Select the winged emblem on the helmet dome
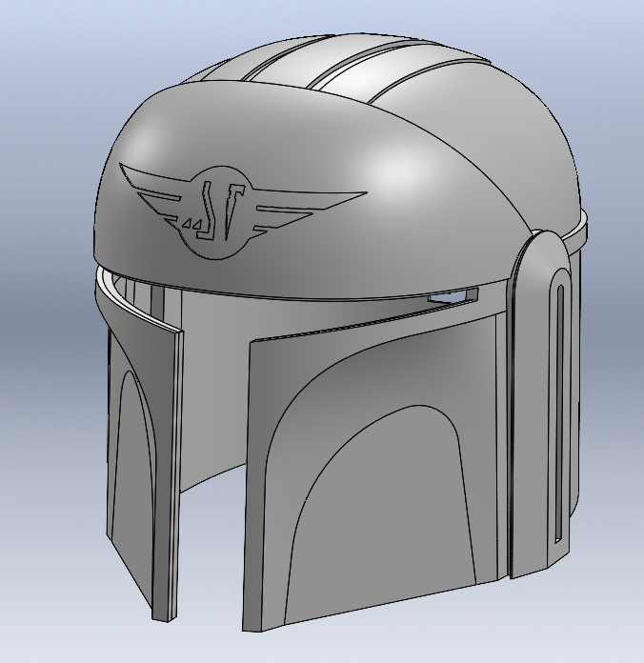The width and height of the screenshot is (644, 663). 242,212
